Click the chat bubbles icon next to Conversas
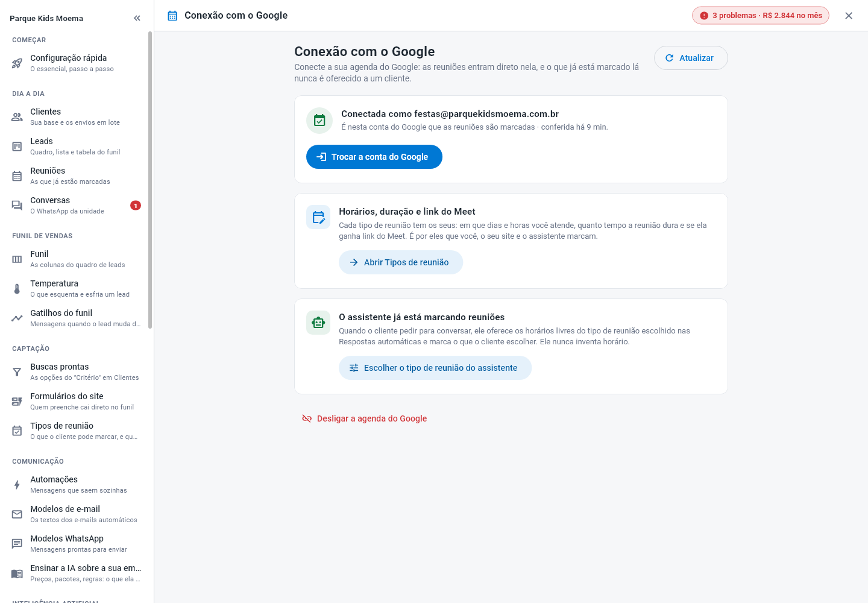The height and width of the screenshot is (603, 868). pos(17,206)
